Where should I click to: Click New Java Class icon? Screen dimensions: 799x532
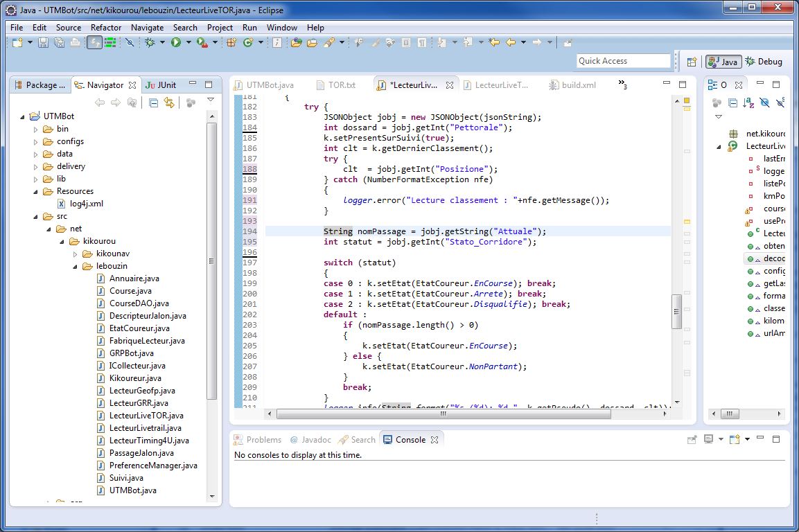pyautogui.click(x=249, y=43)
